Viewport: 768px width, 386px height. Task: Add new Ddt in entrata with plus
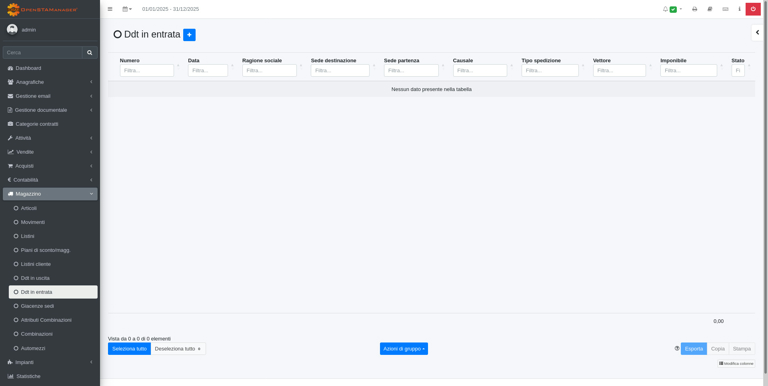pyautogui.click(x=189, y=35)
